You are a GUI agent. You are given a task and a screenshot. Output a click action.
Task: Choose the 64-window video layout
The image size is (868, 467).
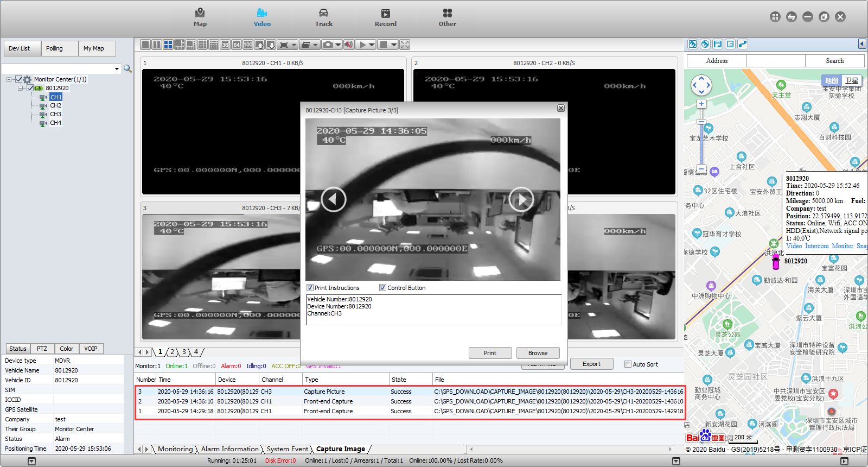[237, 45]
